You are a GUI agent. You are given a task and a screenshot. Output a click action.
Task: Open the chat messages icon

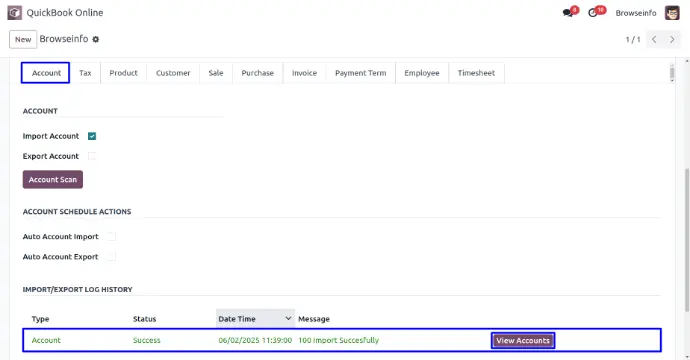point(568,13)
